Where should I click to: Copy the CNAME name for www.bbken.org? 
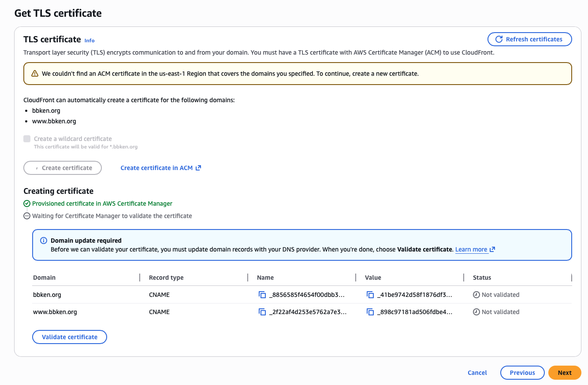pos(262,312)
